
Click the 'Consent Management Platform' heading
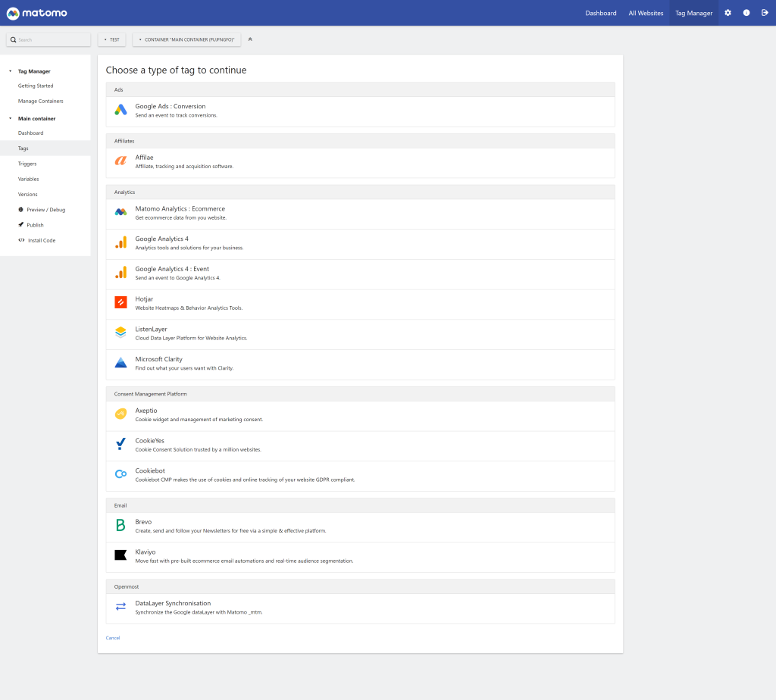click(x=151, y=394)
